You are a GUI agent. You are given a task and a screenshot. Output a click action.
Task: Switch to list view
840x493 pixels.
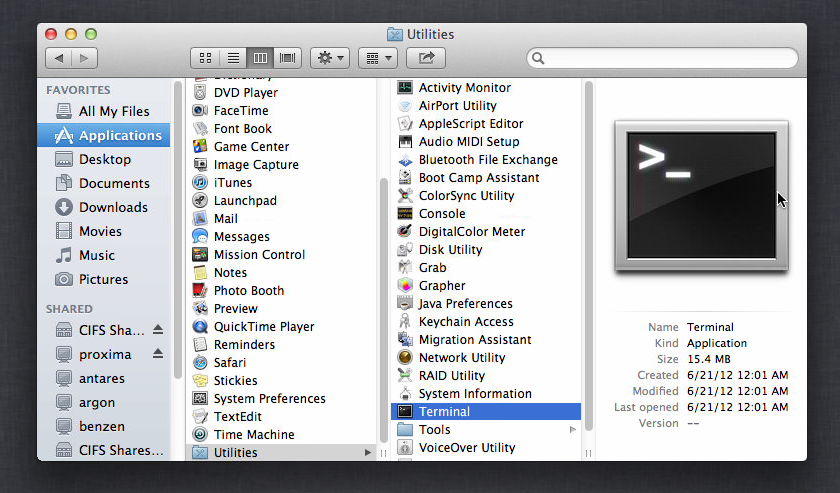[x=233, y=58]
